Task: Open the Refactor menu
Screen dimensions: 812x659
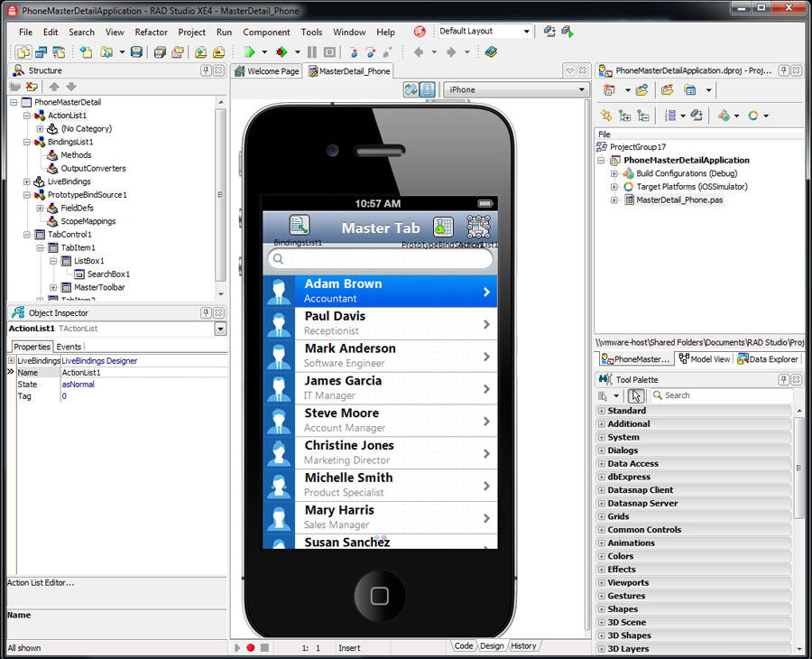Action: click(x=151, y=32)
